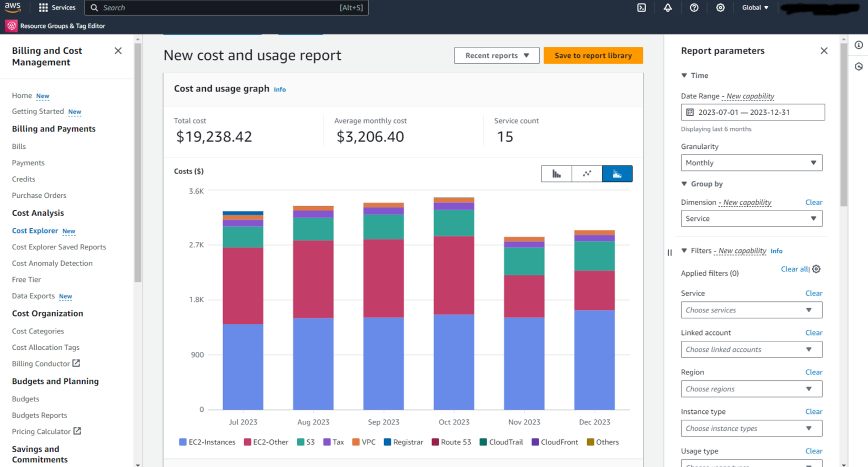Open the Choose linked accounts dropdown
868x467 pixels.
751,349
